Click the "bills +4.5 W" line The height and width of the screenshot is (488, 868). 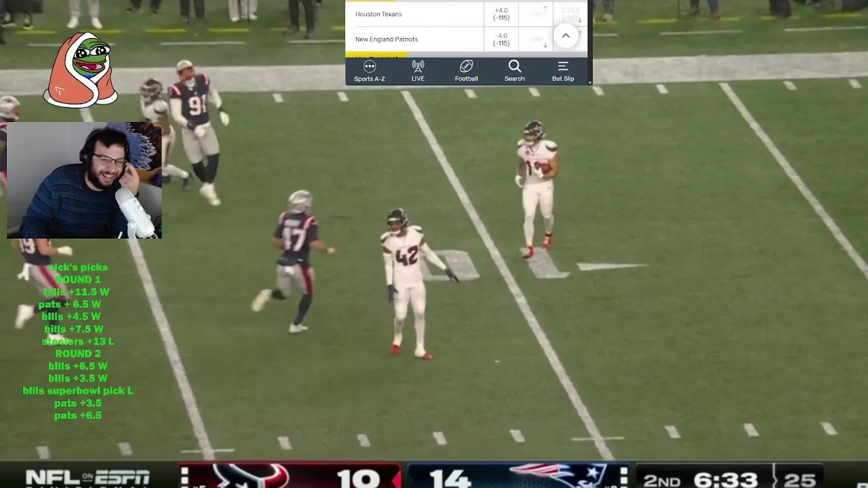click(x=71, y=317)
